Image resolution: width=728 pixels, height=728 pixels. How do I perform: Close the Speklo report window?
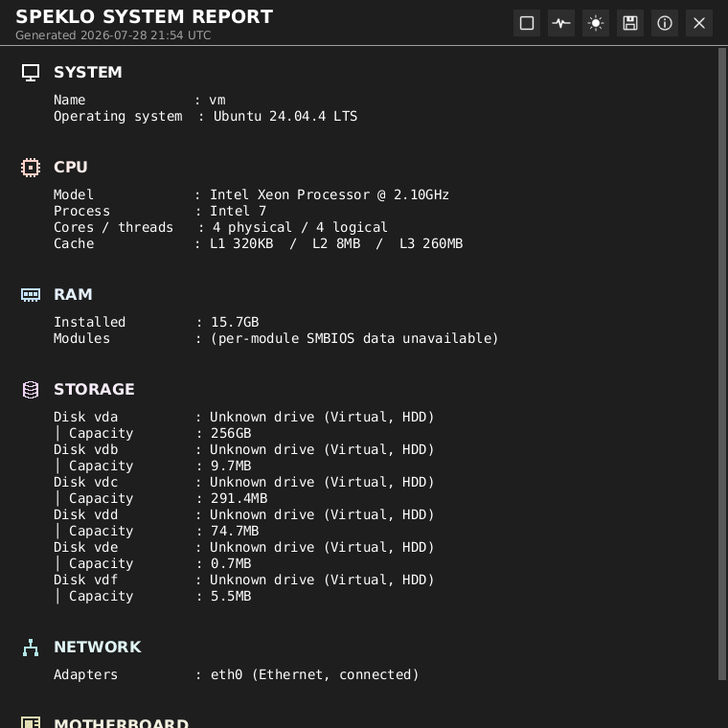699,23
